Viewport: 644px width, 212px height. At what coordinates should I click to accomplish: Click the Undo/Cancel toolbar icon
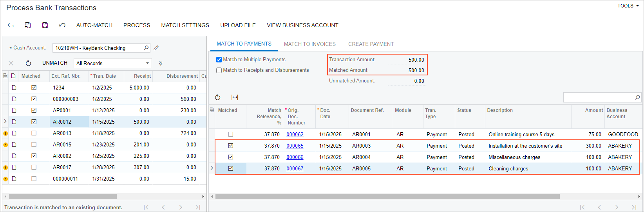(x=62, y=25)
